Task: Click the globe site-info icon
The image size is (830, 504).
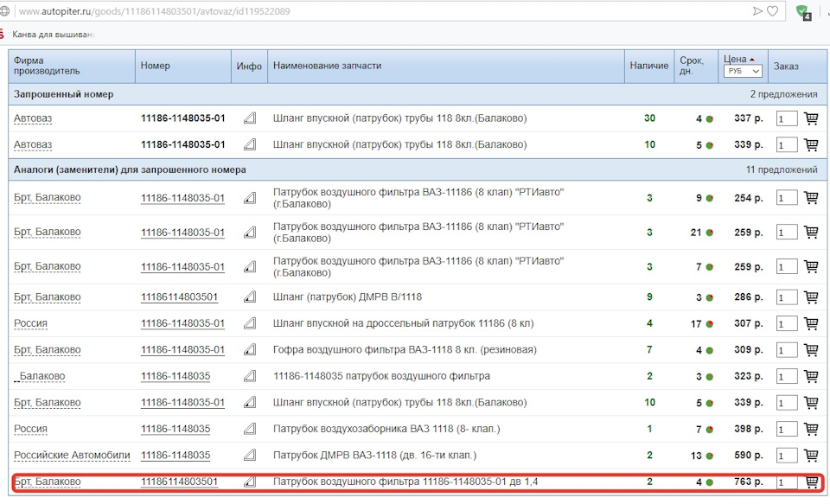Action: (5, 11)
